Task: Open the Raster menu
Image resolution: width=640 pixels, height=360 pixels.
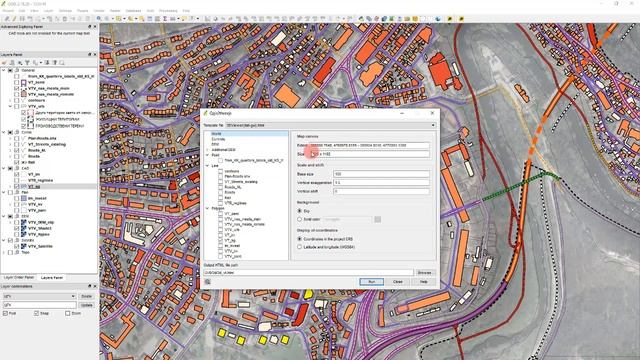Action: 116,11
